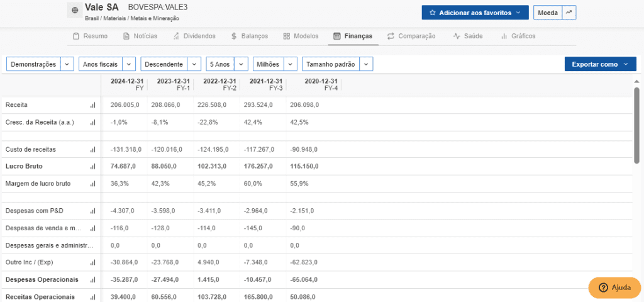Click Adicionar aos favoritos button
Viewport: 644px width, 302px height.
pyautogui.click(x=475, y=13)
